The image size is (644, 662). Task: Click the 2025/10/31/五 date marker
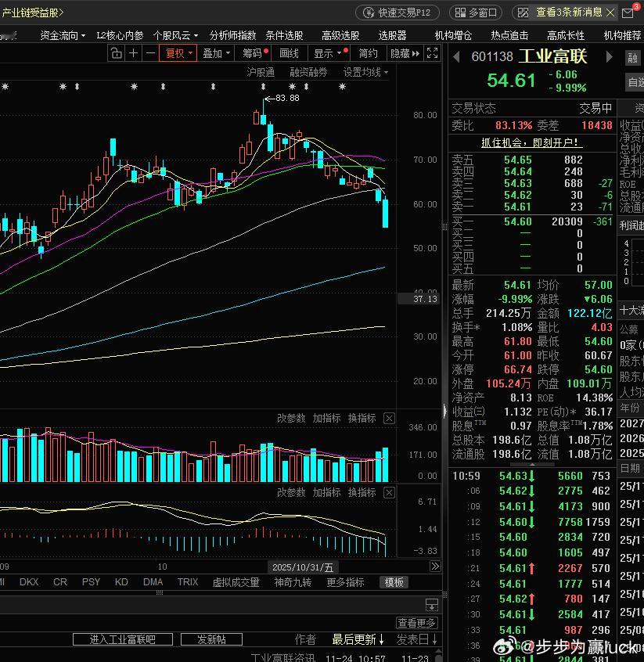[303, 567]
